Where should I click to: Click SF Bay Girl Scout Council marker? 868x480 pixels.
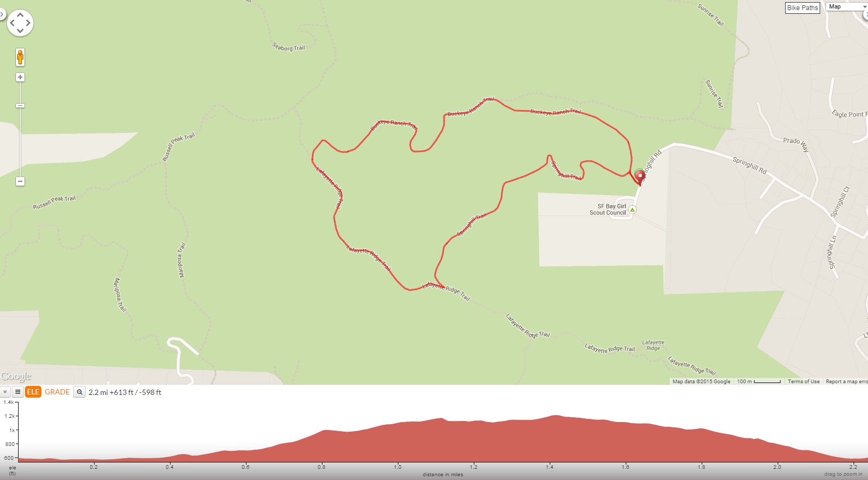(632, 210)
